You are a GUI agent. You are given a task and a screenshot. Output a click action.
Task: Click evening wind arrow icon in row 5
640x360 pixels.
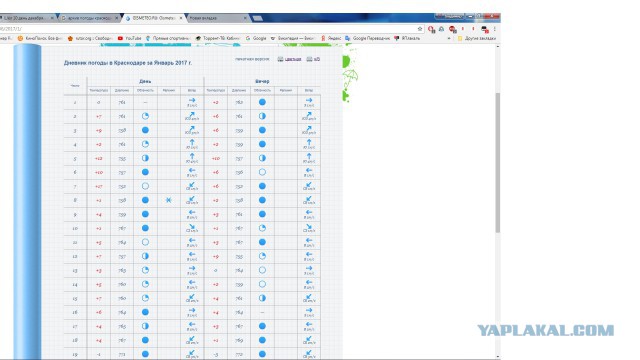(309, 156)
